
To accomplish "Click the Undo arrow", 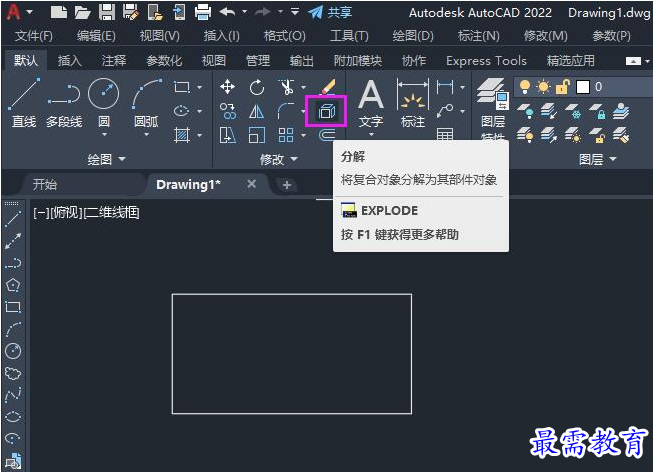I will pos(227,12).
